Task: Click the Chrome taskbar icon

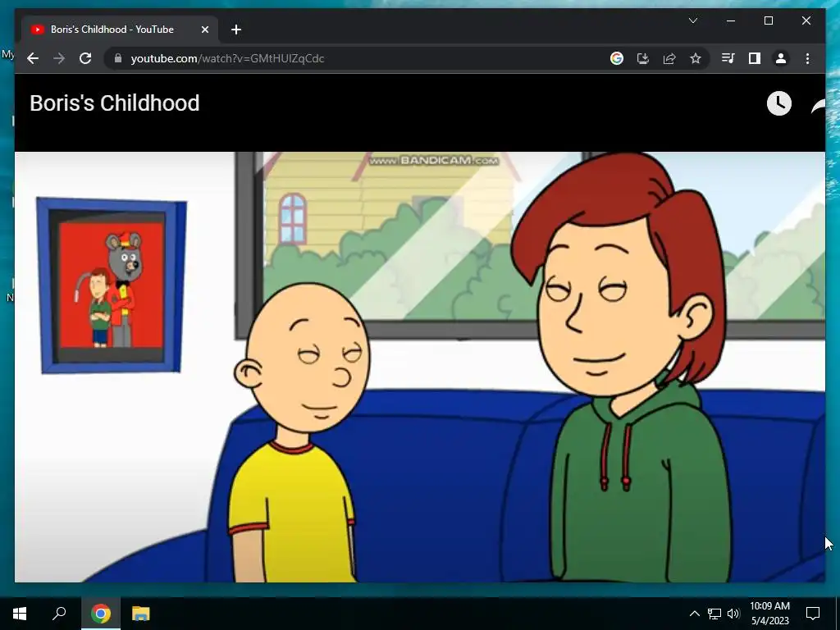Action: pyautogui.click(x=101, y=614)
